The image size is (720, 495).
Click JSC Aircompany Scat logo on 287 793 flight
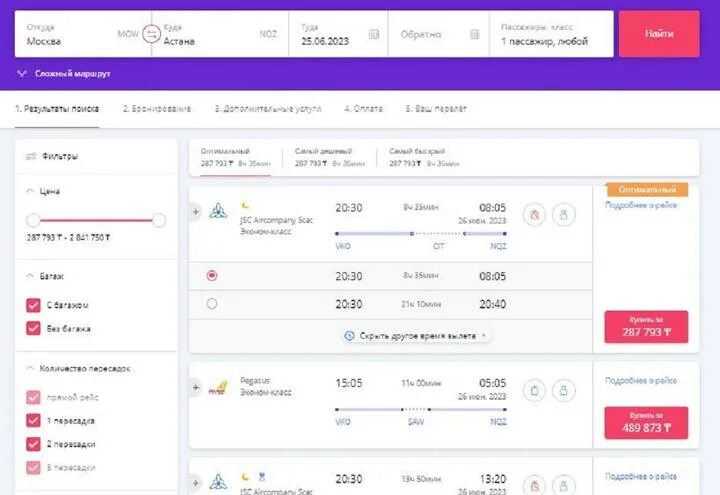(218, 211)
